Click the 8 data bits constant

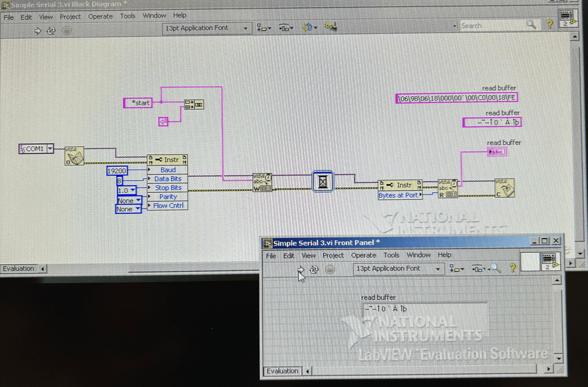click(x=119, y=181)
